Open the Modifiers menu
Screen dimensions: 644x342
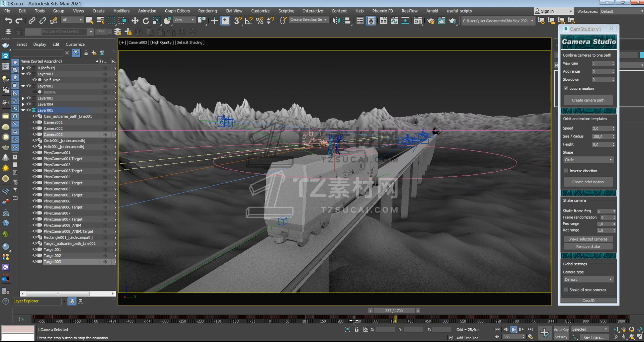[121, 11]
